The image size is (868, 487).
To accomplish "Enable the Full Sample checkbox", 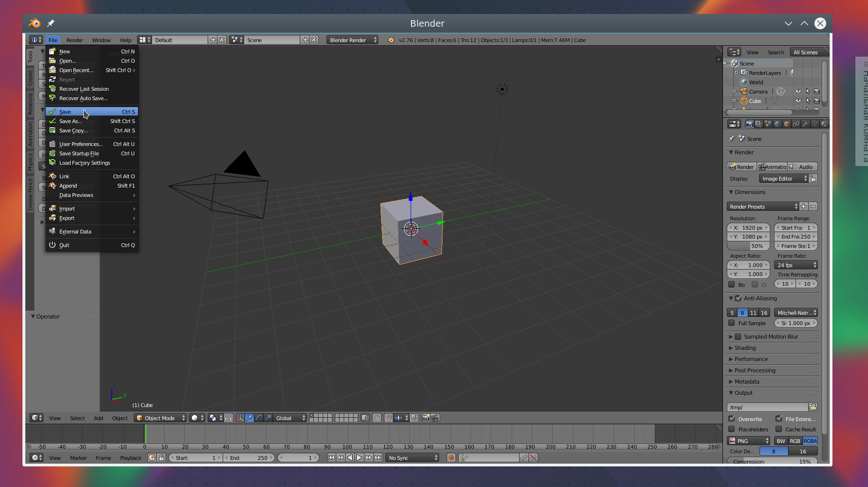I will pyautogui.click(x=732, y=323).
